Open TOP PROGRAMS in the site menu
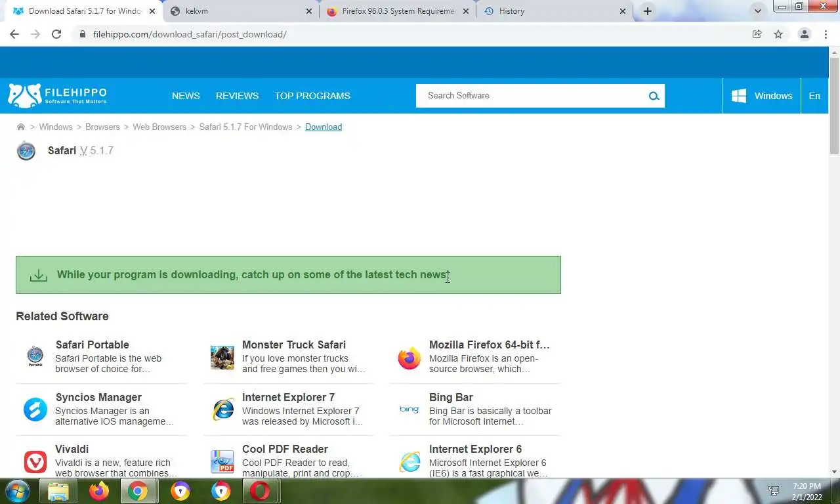This screenshot has height=504, width=840. pos(312,96)
